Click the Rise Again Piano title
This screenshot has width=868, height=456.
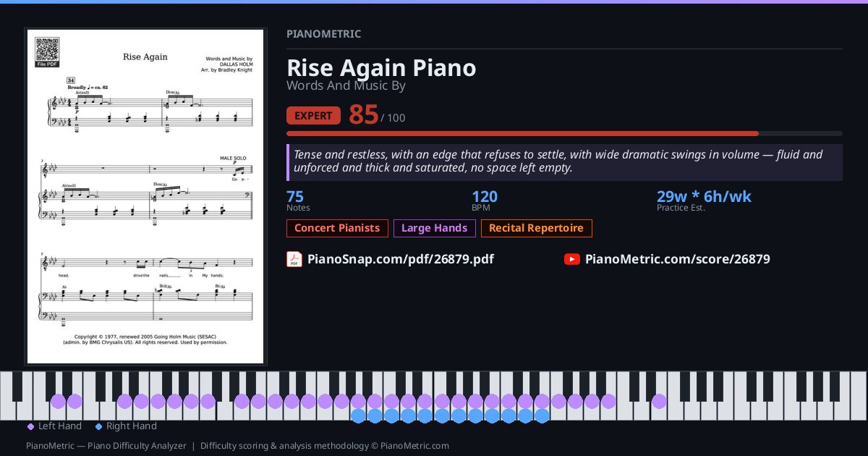(x=381, y=68)
